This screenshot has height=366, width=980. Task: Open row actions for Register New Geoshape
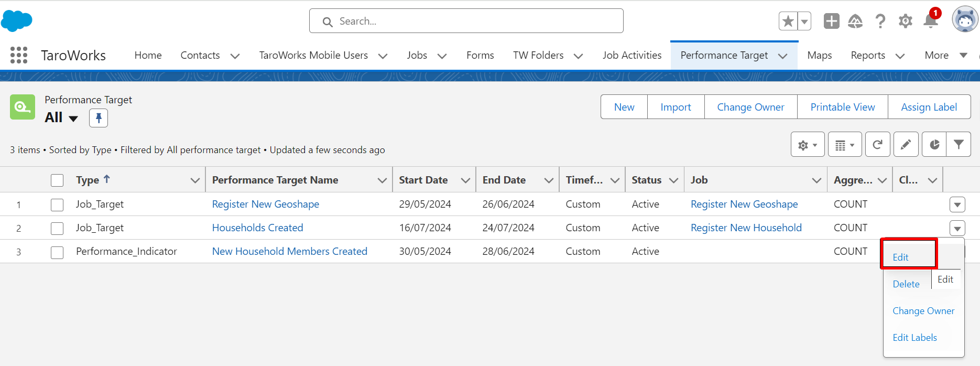point(957,204)
